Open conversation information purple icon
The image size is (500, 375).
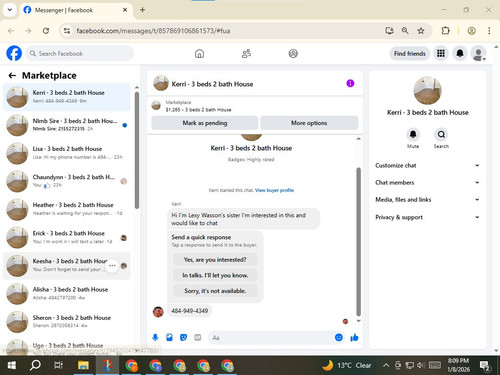350,83
